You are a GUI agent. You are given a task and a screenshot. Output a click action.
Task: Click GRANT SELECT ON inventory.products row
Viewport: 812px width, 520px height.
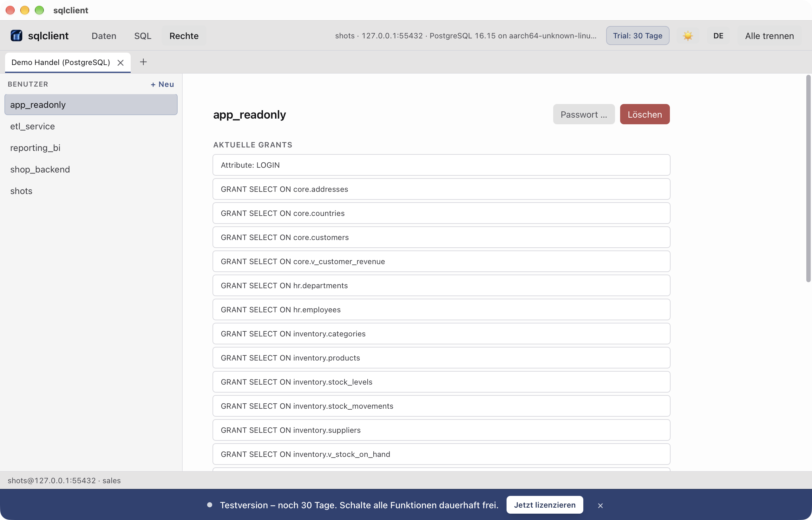(x=441, y=358)
